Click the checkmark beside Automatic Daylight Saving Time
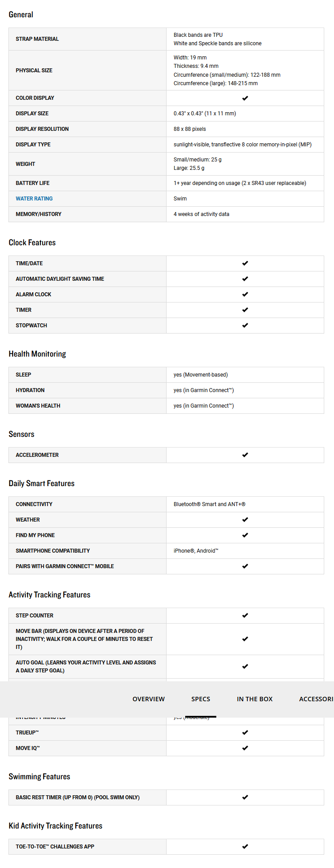This screenshot has width=334, height=868. [245, 279]
